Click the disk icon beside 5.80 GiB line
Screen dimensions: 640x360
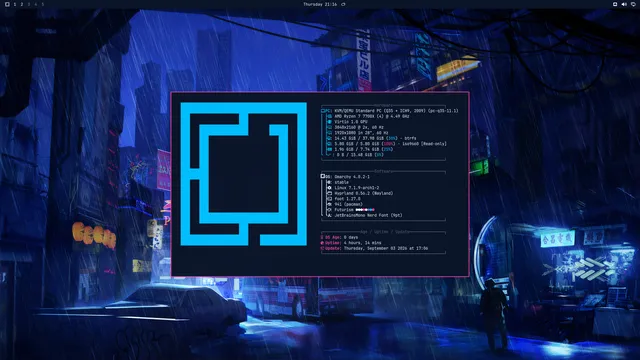pos(329,144)
